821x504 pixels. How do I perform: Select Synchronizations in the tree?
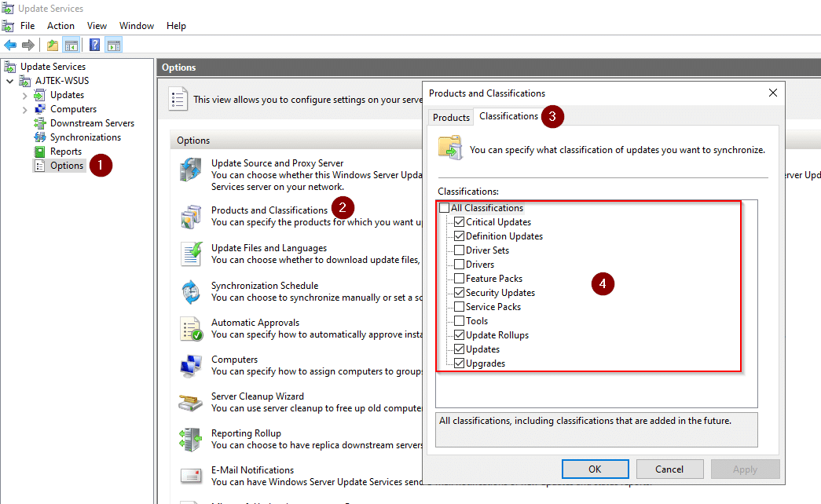(86, 137)
